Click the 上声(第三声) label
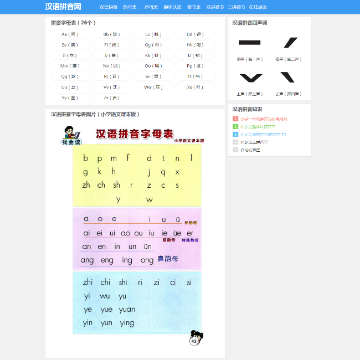 (250, 94)
